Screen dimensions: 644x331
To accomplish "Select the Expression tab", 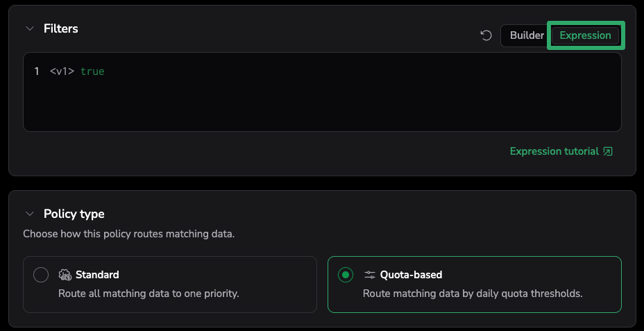I will [x=585, y=35].
